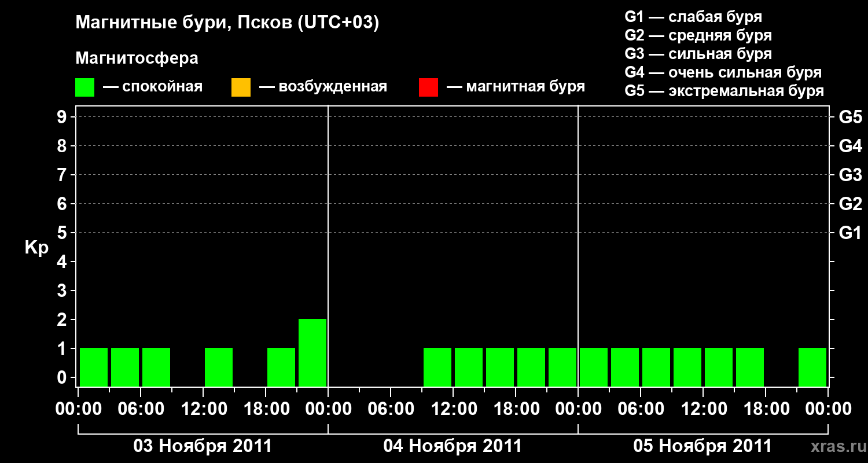Click the 15:00–18:00 bar on 05 Ноября

pyautogui.click(x=750, y=367)
